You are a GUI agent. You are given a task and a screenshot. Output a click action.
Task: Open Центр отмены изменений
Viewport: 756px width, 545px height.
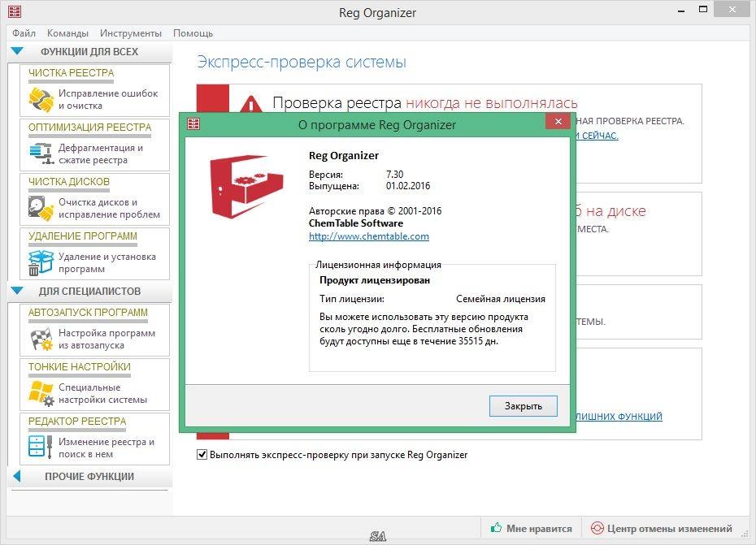[x=662, y=528]
